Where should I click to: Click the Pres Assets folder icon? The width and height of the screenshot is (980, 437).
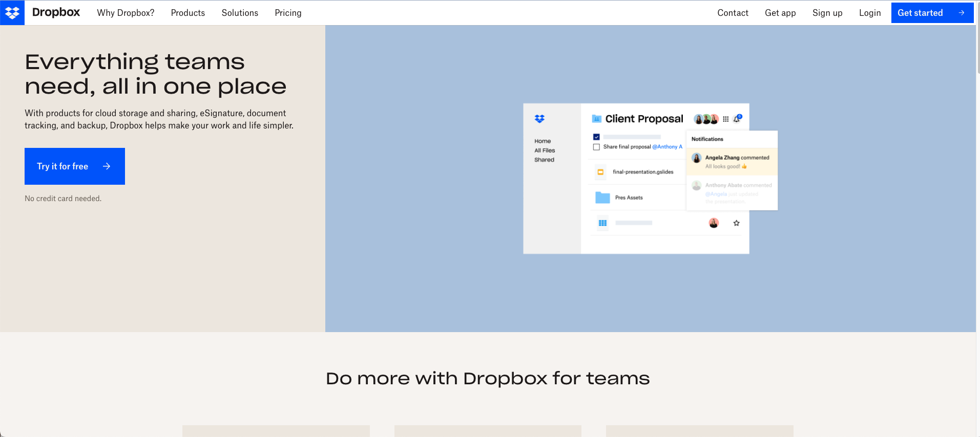point(602,198)
